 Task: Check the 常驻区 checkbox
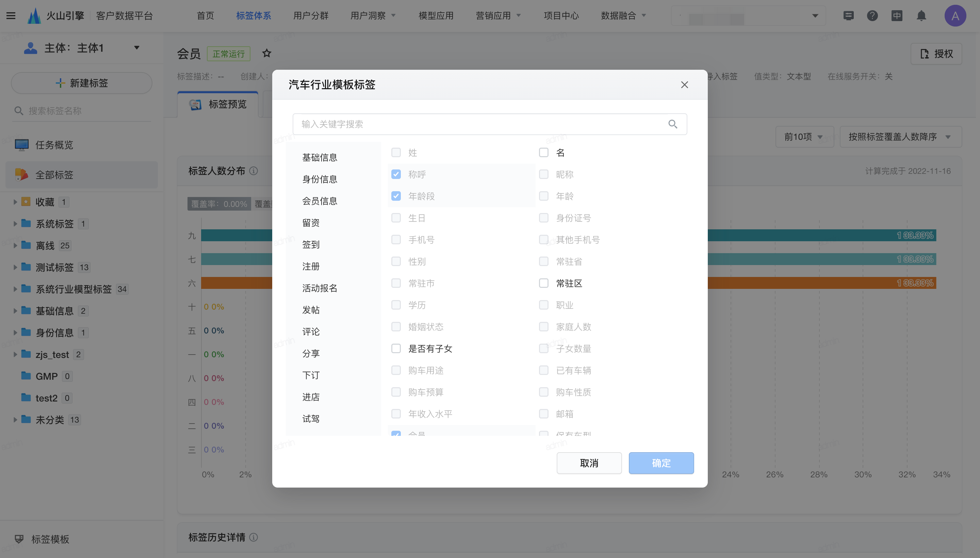[544, 283]
